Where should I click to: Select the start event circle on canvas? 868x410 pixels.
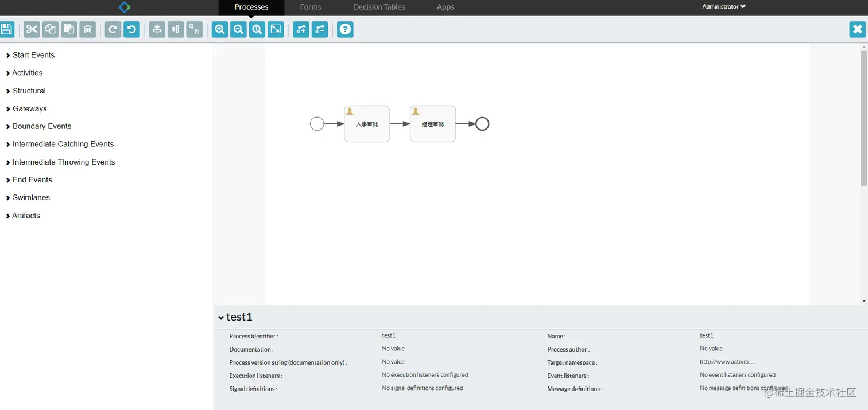click(x=317, y=124)
